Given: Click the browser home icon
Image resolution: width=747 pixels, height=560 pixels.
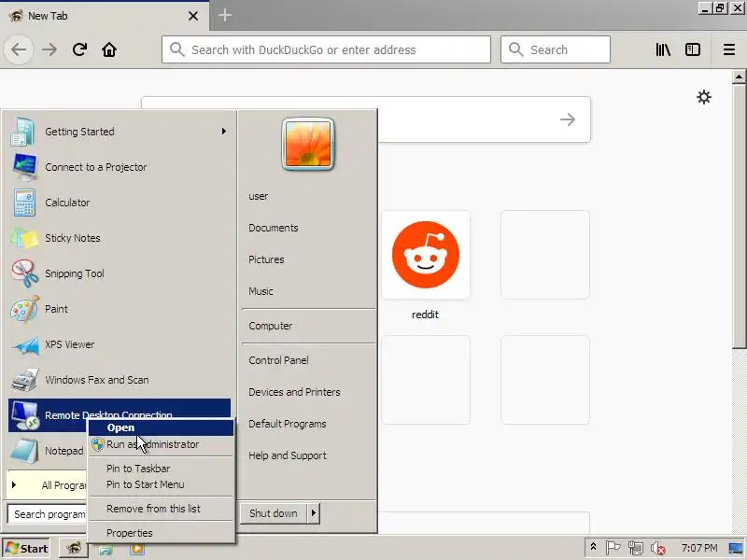Looking at the screenshot, I should pyautogui.click(x=109, y=49).
